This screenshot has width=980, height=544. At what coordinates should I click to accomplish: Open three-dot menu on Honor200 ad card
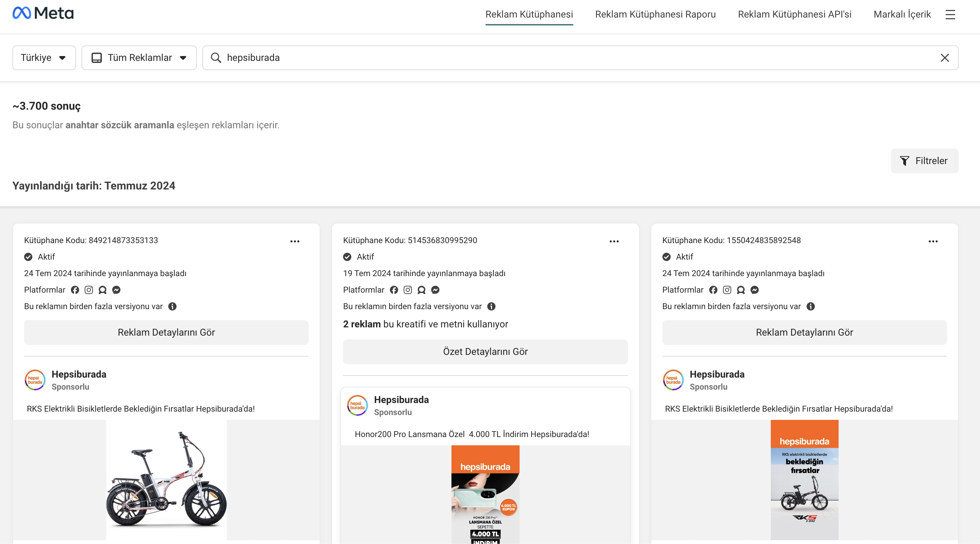pos(614,241)
